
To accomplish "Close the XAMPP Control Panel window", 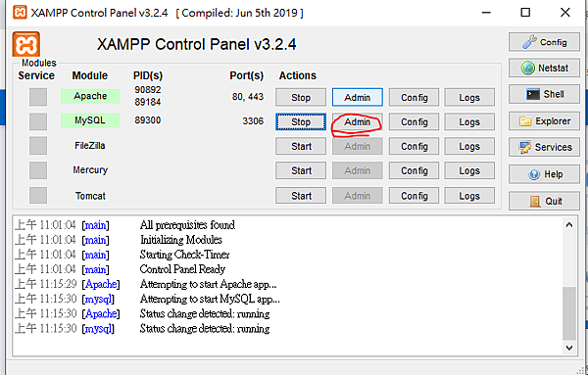I will click(565, 13).
